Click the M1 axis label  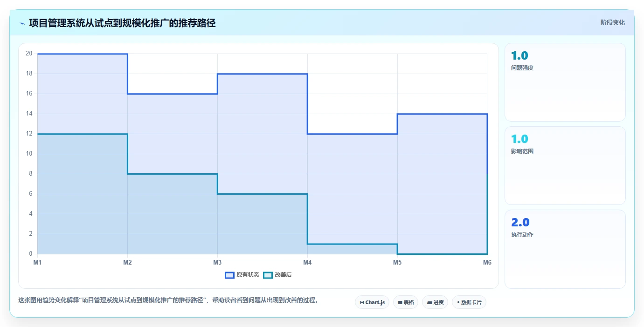click(x=37, y=262)
